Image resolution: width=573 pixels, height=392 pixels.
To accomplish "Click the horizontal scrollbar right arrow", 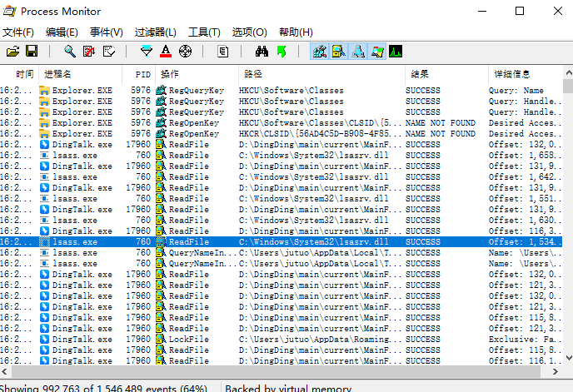I will click(x=556, y=371).
